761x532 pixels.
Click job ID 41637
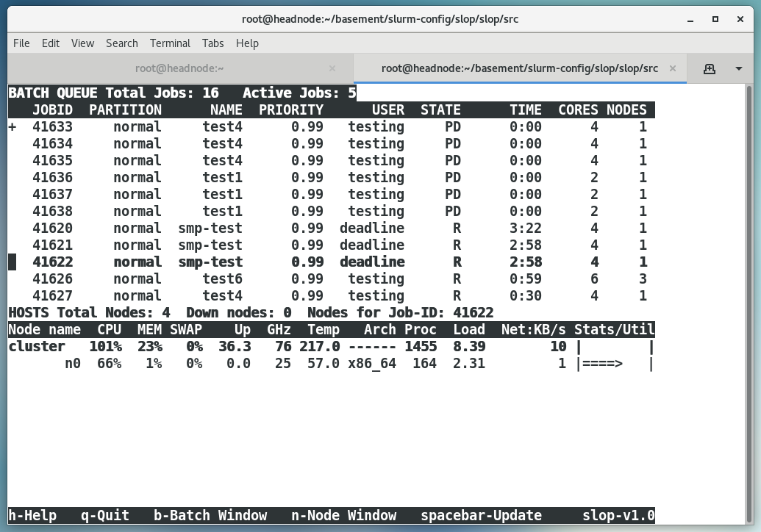[x=52, y=195]
